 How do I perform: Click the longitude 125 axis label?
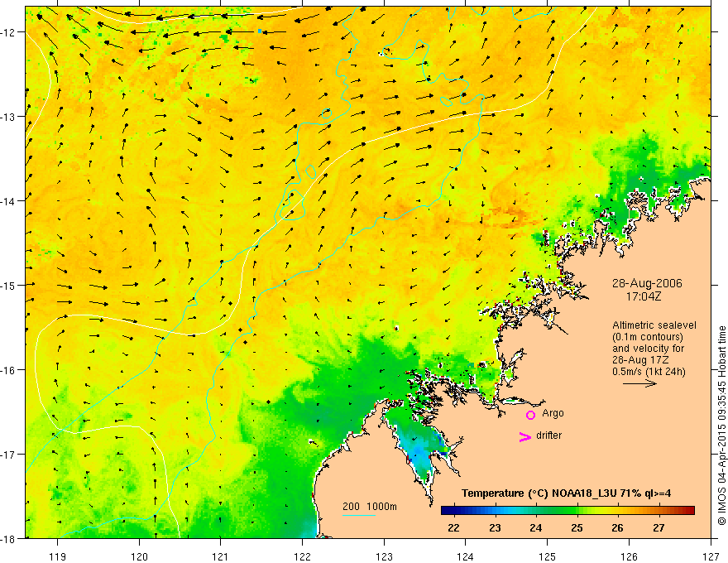[548, 556]
